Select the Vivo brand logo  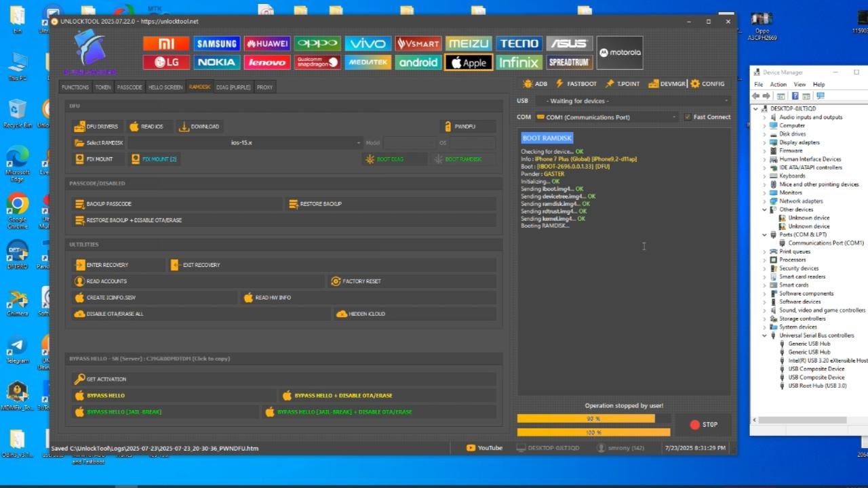click(368, 43)
